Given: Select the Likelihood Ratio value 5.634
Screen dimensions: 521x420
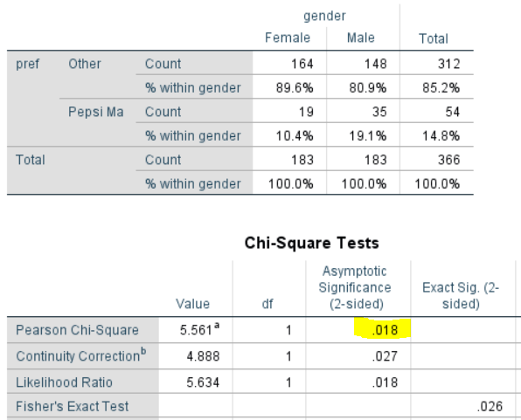Looking at the screenshot, I should [203, 382].
